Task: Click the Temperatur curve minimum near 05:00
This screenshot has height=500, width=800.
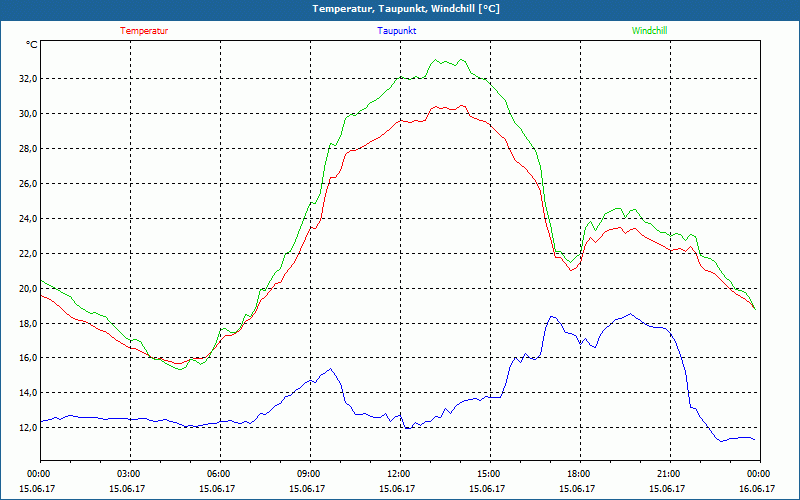Action: [x=179, y=364]
